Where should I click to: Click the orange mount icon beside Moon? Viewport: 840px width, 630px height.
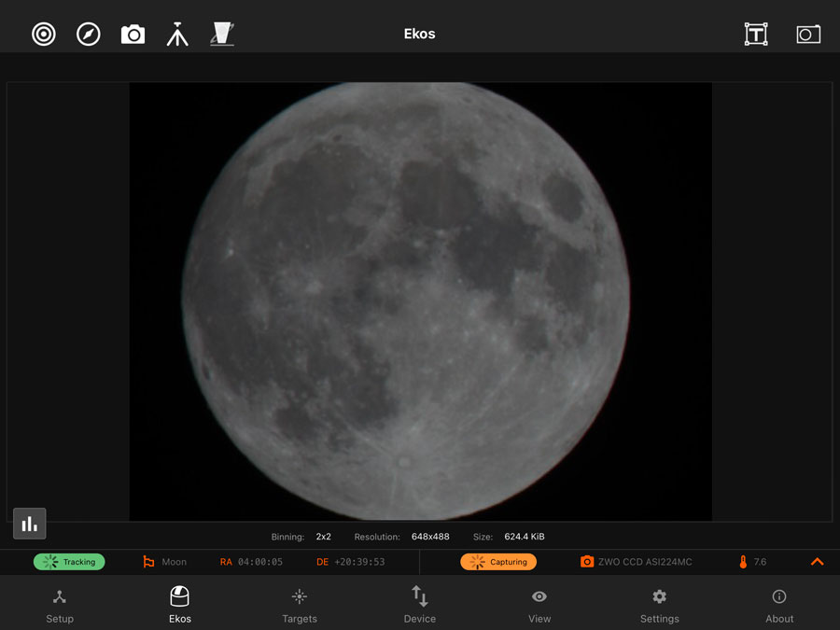(x=148, y=562)
